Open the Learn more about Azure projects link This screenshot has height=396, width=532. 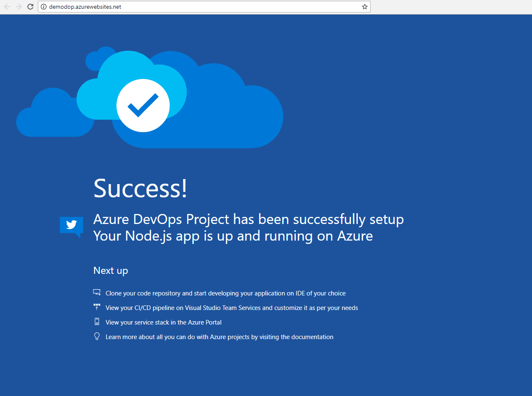[219, 337]
